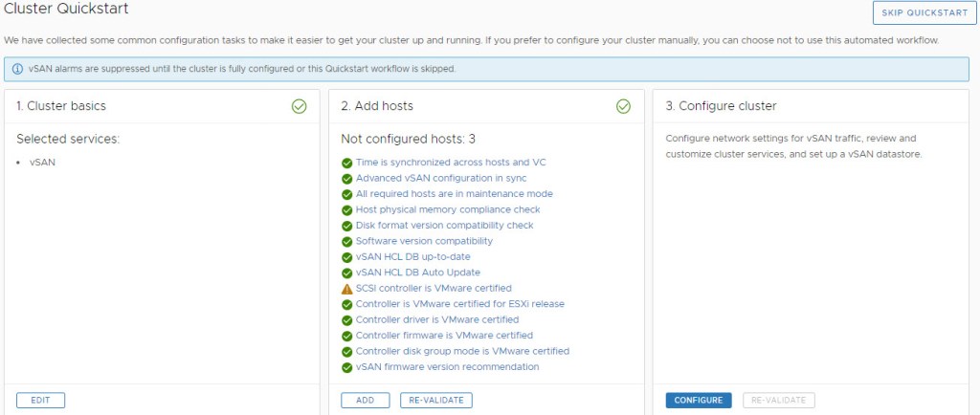The height and width of the screenshot is (415, 980).
Task: Click the blue Configure button
Action: coord(698,401)
